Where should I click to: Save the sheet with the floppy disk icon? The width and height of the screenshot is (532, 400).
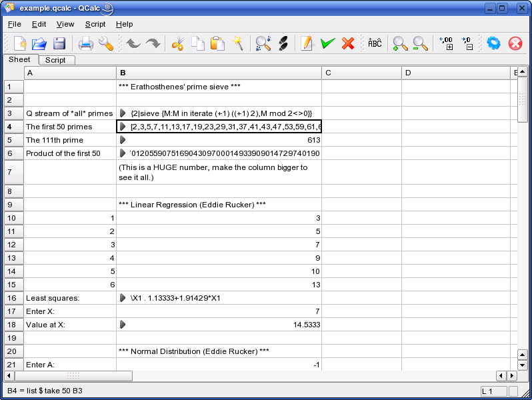[59, 44]
